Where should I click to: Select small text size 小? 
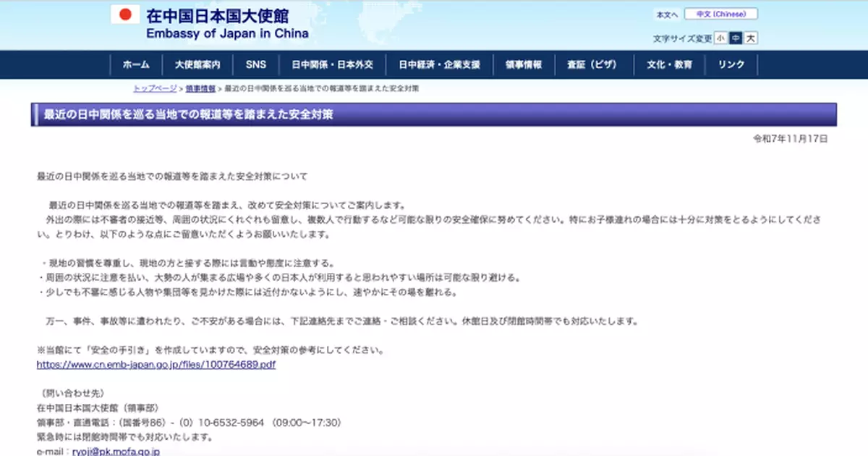(x=720, y=38)
